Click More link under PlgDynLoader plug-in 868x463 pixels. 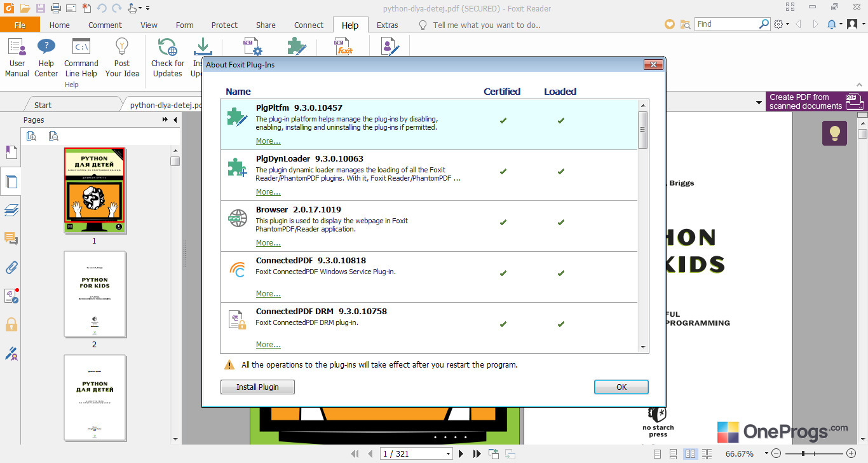click(x=268, y=192)
